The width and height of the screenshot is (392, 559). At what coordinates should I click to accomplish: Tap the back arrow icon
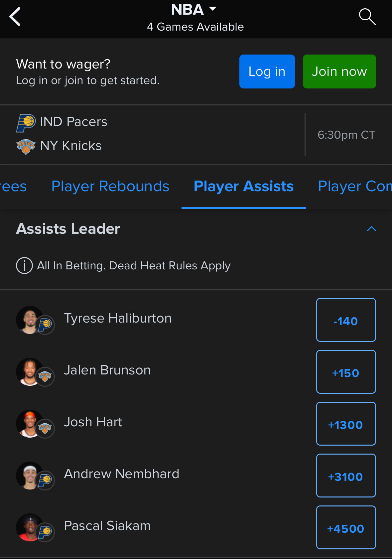[15, 17]
